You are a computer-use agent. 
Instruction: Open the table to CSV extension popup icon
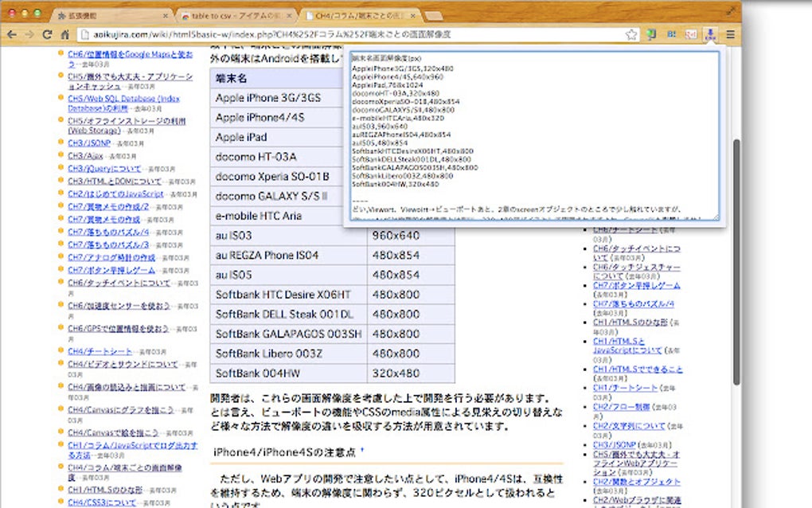coord(711,34)
